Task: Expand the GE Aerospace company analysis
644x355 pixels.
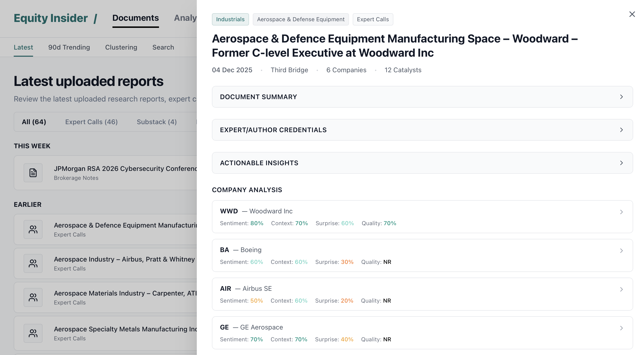Action: click(422, 333)
